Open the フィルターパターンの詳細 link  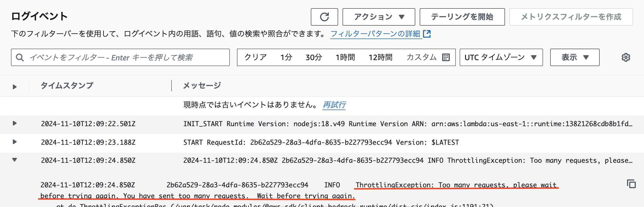375,34
